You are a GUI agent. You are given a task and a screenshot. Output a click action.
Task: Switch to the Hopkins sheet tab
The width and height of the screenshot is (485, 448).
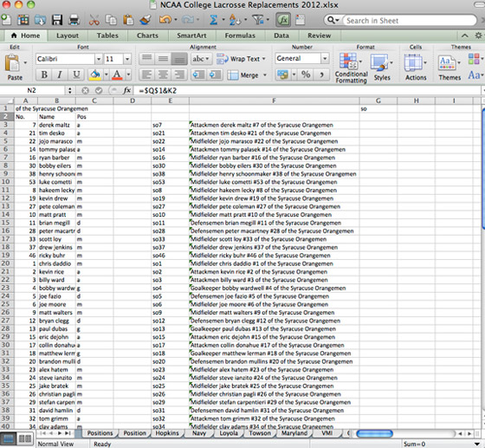pyautogui.click(x=167, y=433)
